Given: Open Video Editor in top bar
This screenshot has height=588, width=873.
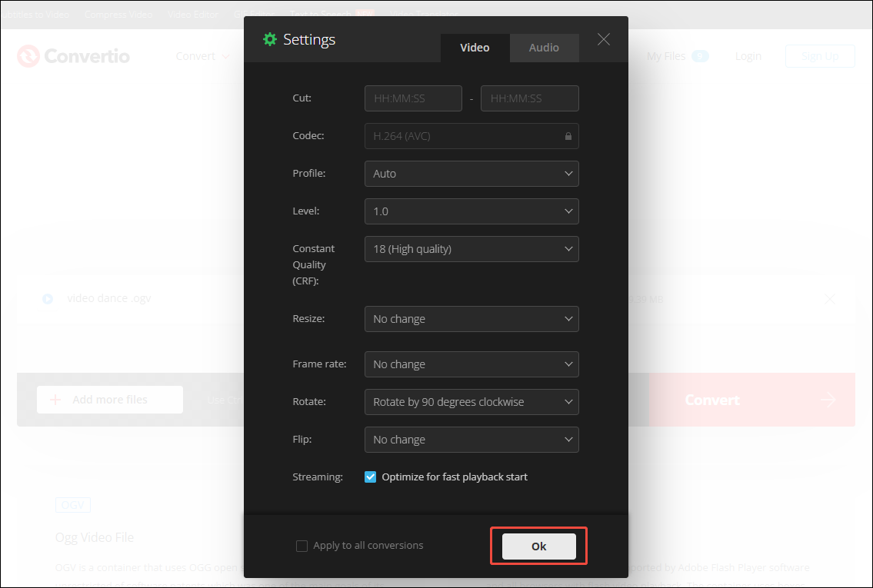Looking at the screenshot, I should (192, 15).
